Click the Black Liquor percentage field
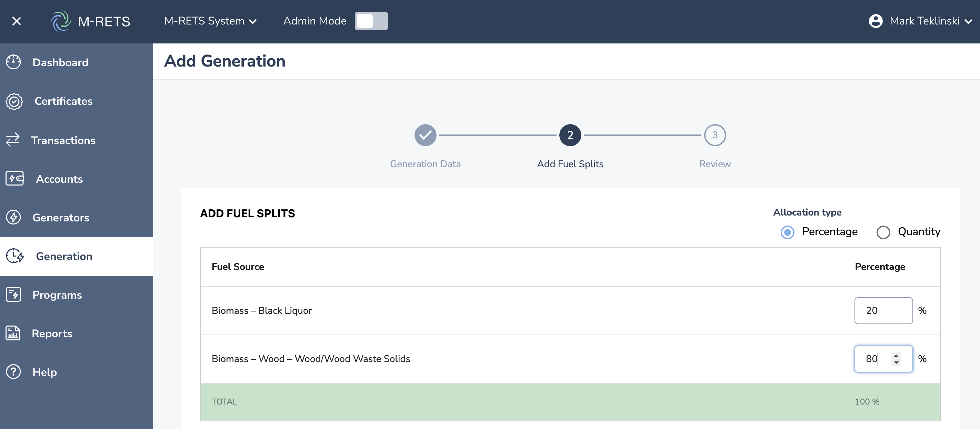The width and height of the screenshot is (980, 429). coord(883,310)
